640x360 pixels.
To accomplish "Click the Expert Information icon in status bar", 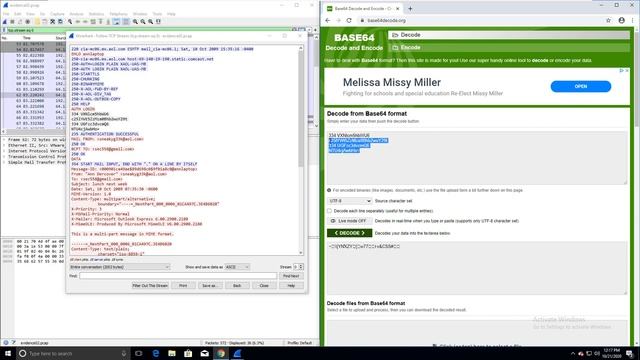I will coord(6,343).
